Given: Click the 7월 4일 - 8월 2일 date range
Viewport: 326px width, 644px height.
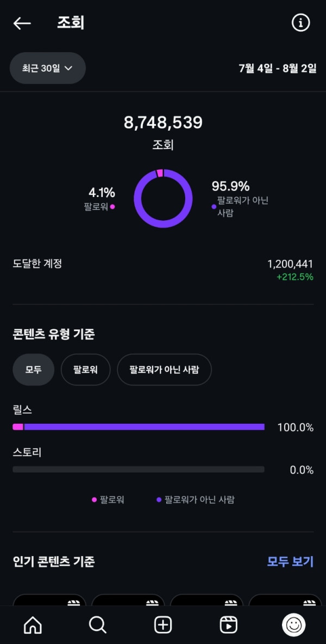Looking at the screenshot, I should click(277, 68).
